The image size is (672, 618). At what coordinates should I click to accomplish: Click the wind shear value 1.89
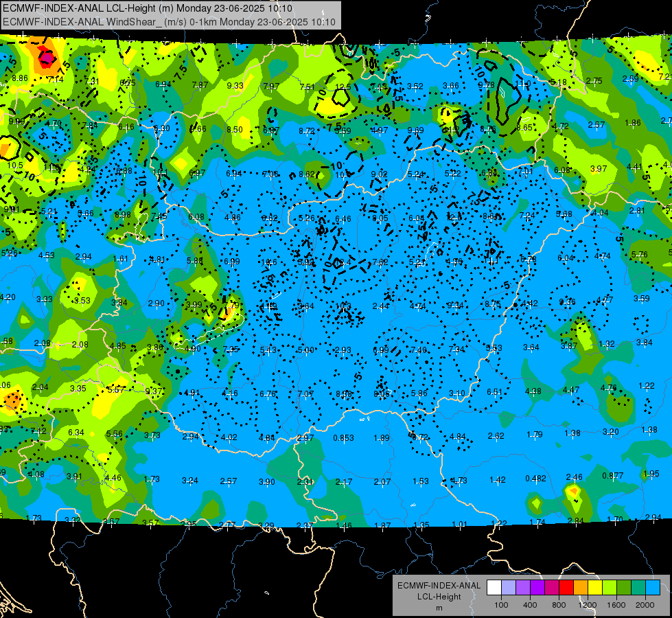tap(382, 438)
